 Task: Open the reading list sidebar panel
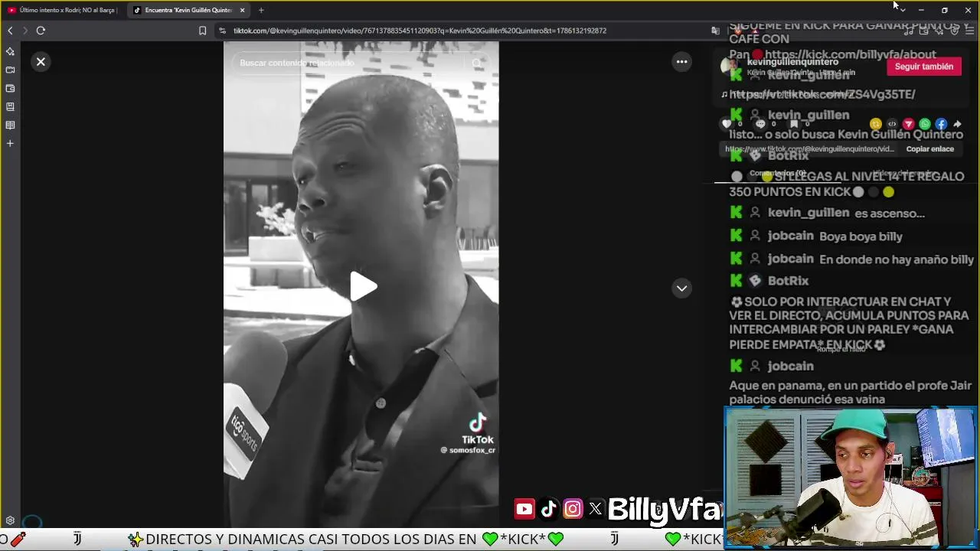coord(10,125)
